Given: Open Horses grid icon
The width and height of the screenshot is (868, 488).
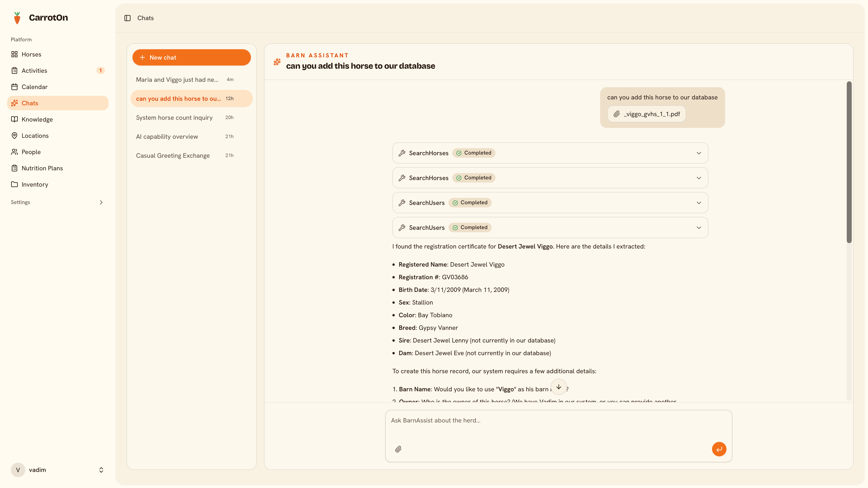Looking at the screenshot, I should 14,54.
